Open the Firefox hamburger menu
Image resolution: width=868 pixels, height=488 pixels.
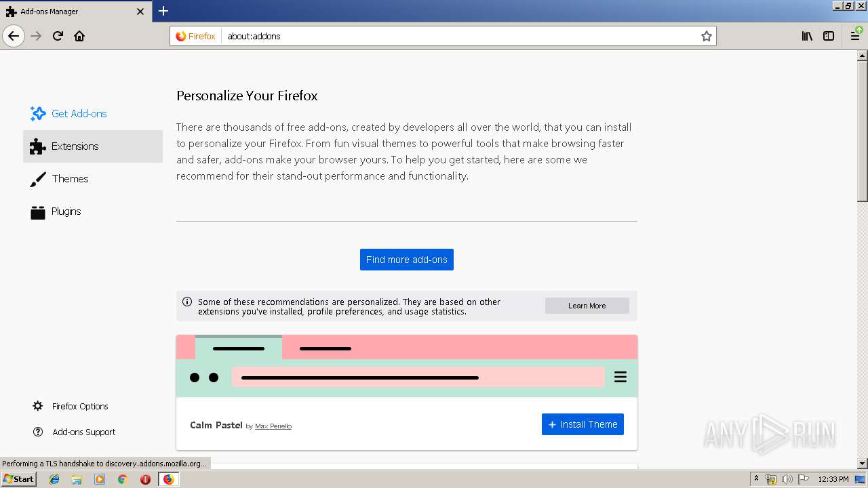(x=855, y=36)
